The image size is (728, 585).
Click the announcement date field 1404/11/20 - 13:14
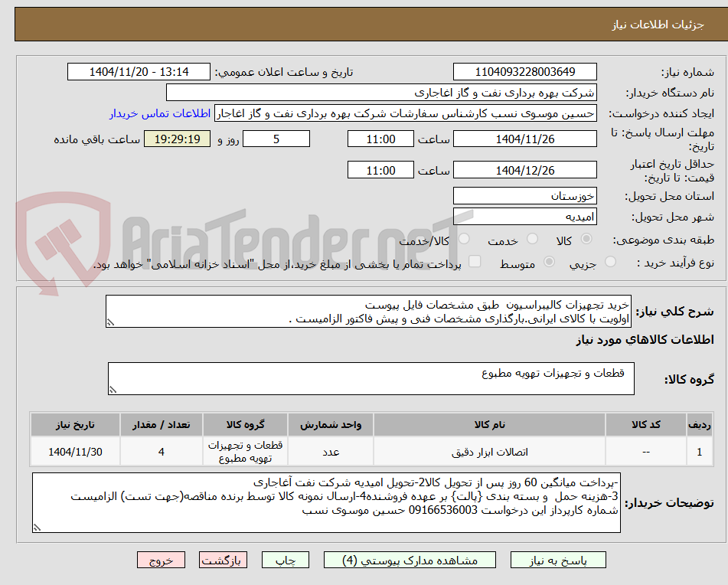click(x=139, y=72)
